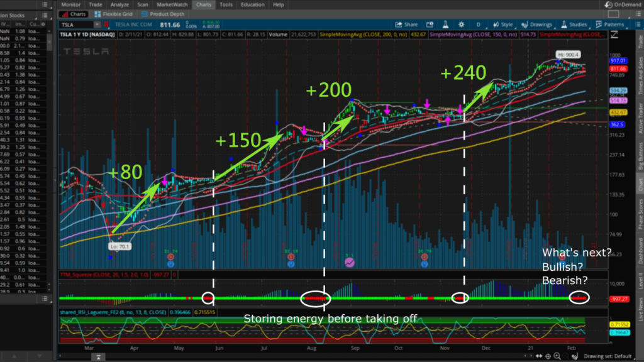Click the 432.67 yellow price bubble

pos(618,112)
